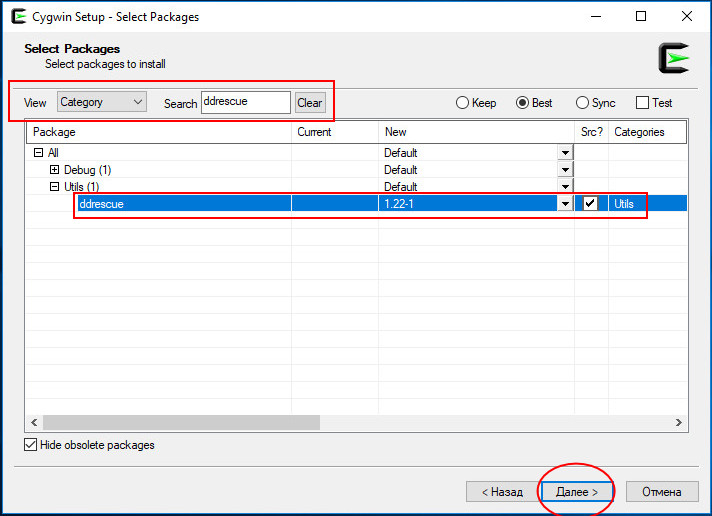Close the Cygwin Setup window
Image resolution: width=712 pixels, height=516 pixels.
(687, 16)
